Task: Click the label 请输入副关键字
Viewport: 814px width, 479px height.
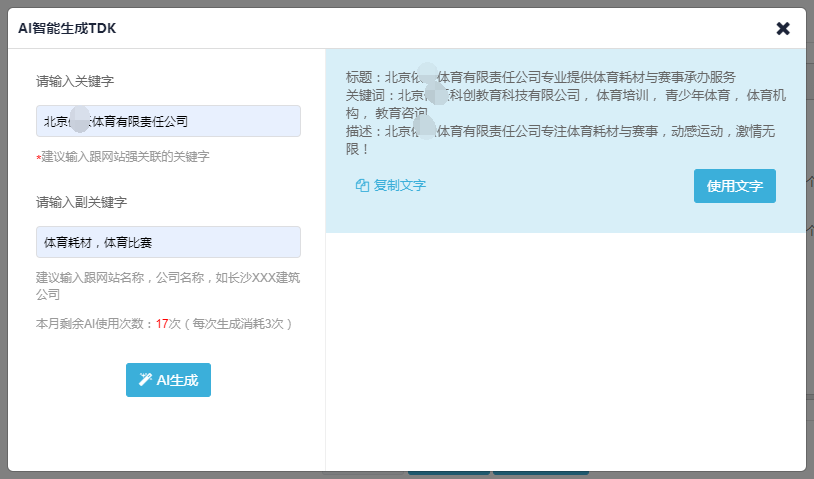Action: click(82, 202)
